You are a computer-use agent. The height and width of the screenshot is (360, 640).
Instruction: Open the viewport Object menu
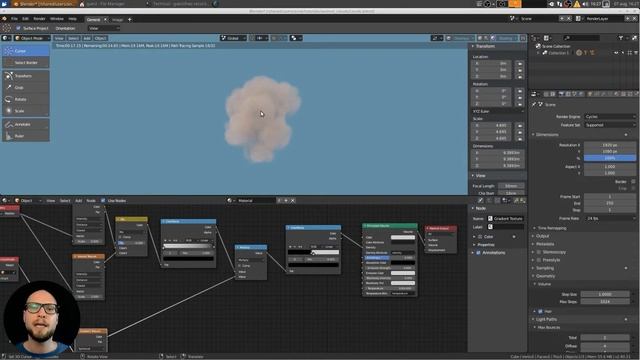point(100,38)
